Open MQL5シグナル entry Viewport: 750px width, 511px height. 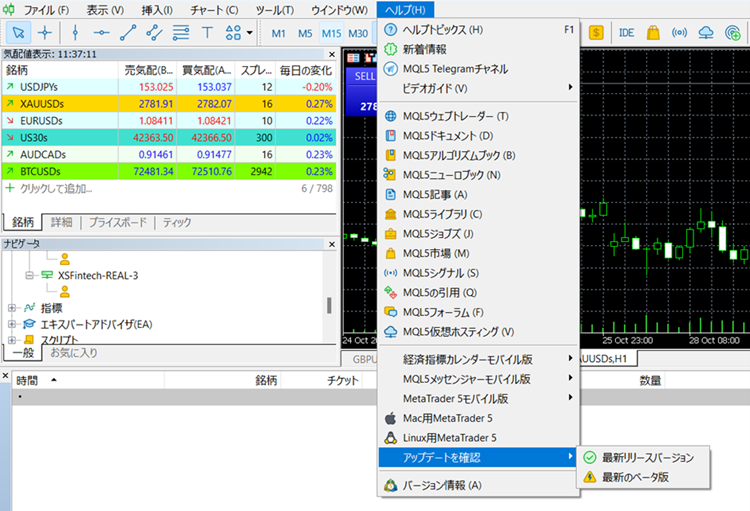pyautogui.click(x=479, y=273)
